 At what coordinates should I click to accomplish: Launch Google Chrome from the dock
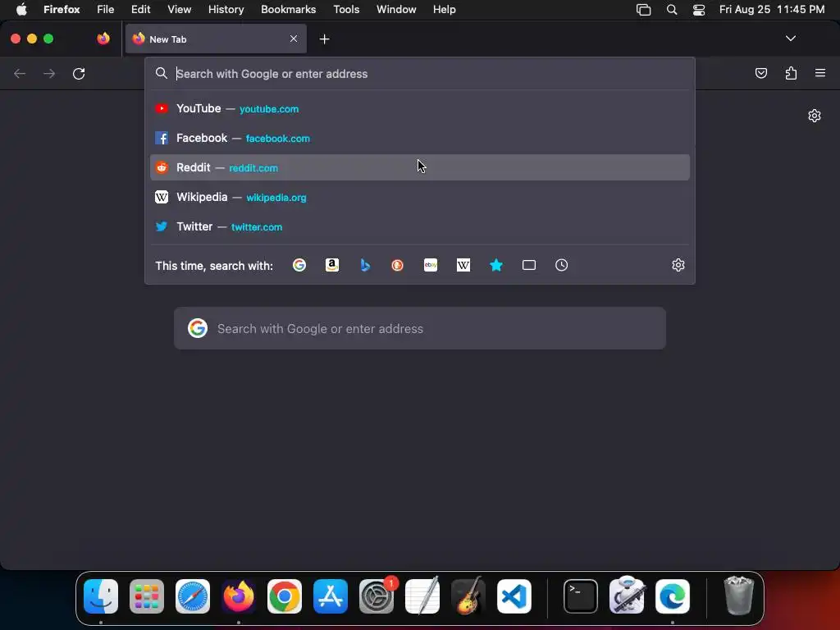pyautogui.click(x=285, y=596)
